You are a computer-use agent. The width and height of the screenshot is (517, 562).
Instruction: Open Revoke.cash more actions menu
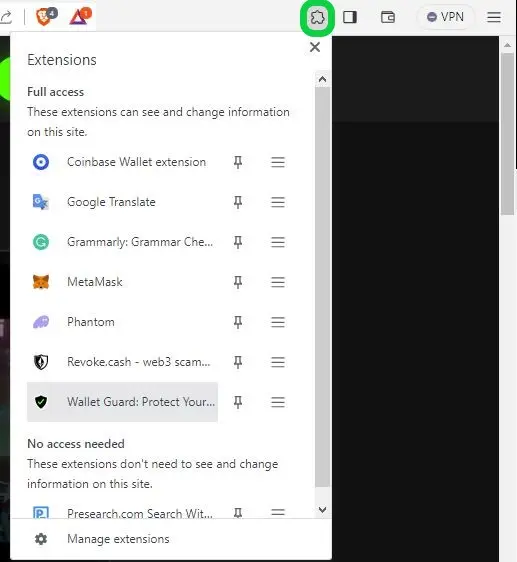pyautogui.click(x=278, y=362)
